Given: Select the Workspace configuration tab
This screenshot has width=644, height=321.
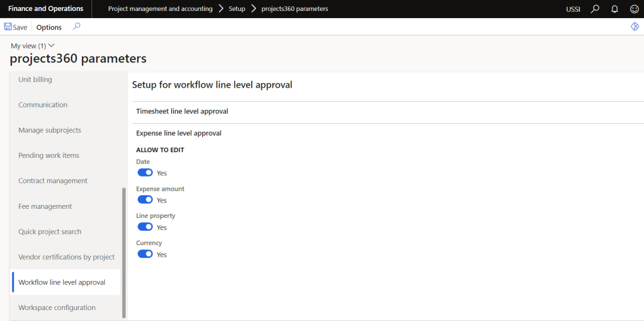Looking at the screenshot, I should coord(57,307).
